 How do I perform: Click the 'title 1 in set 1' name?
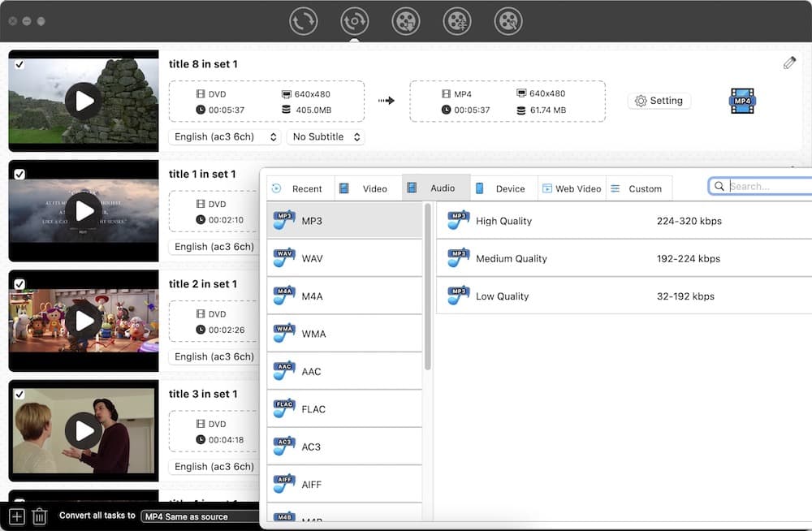click(202, 174)
